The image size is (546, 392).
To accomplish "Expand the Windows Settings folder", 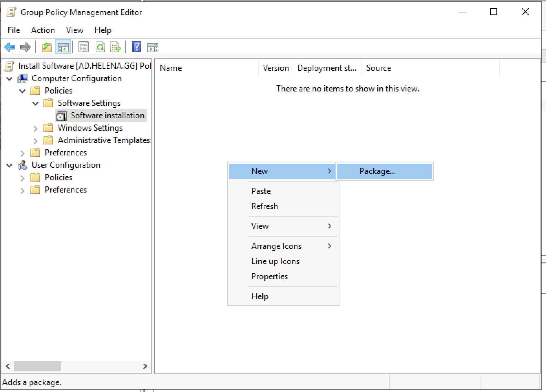I will (35, 129).
